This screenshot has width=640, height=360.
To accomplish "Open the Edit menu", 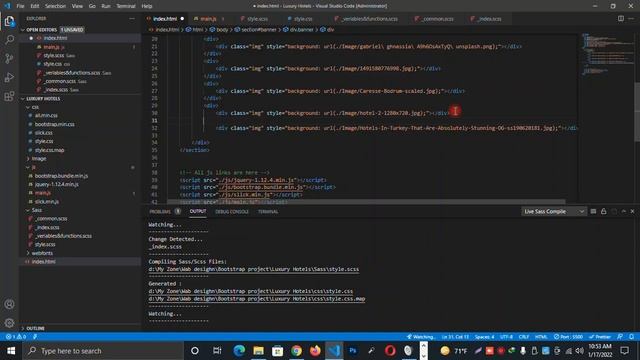I will pyautogui.click(x=35, y=6).
